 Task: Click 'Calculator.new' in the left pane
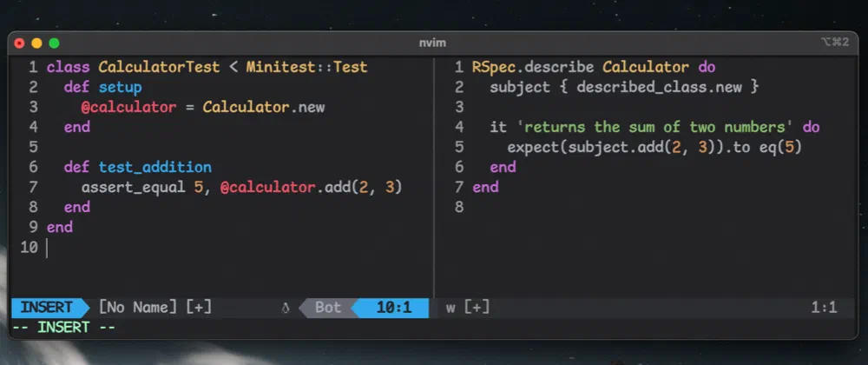pyautogui.click(x=264, y=108)
